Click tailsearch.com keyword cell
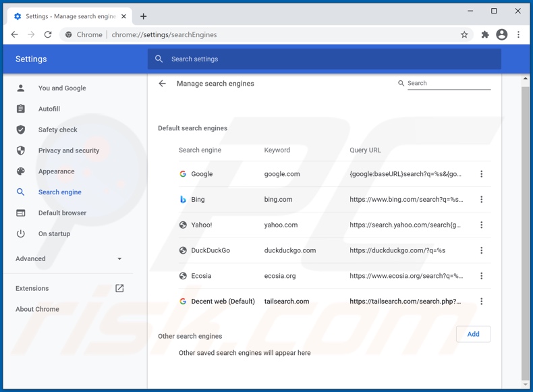This screenshot has height=392, width=533. pyautogui.click(x=287, y=301)
